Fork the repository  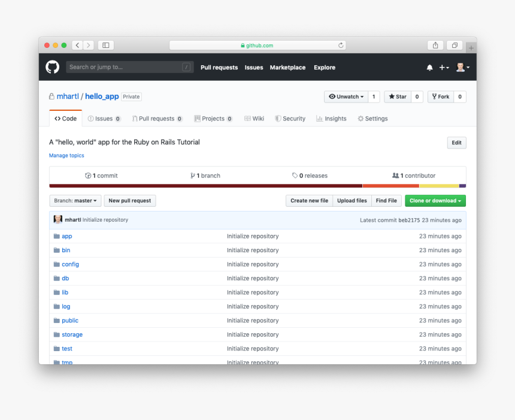click(440, 96)
